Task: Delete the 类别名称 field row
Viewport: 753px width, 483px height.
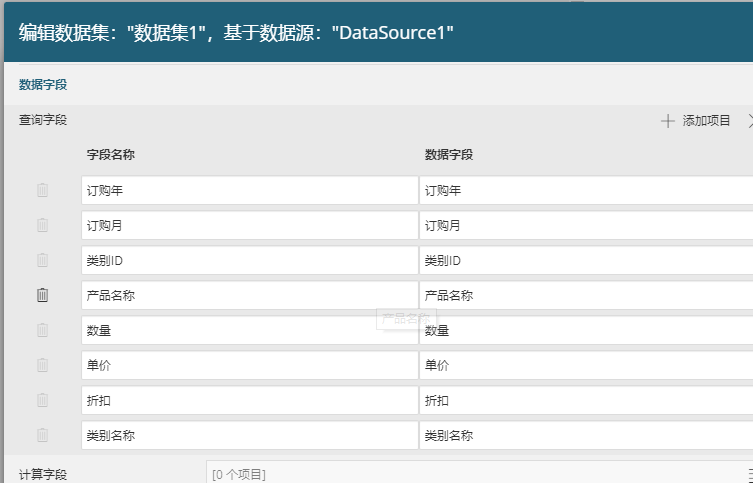Action: point(42,435)
